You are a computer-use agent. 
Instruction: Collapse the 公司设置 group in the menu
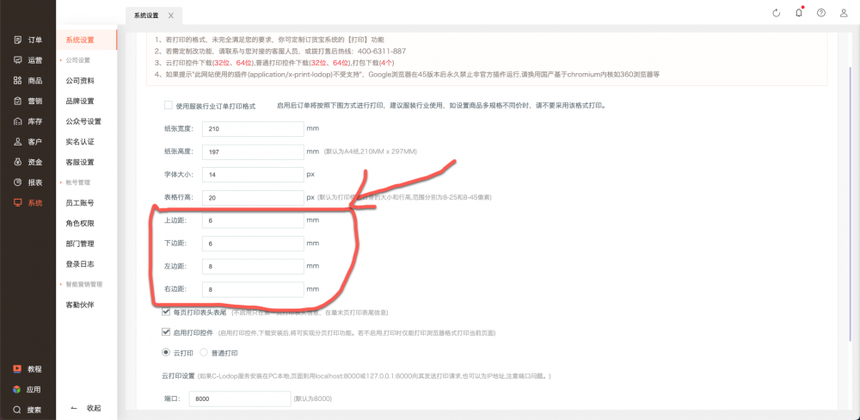(78, 60)
